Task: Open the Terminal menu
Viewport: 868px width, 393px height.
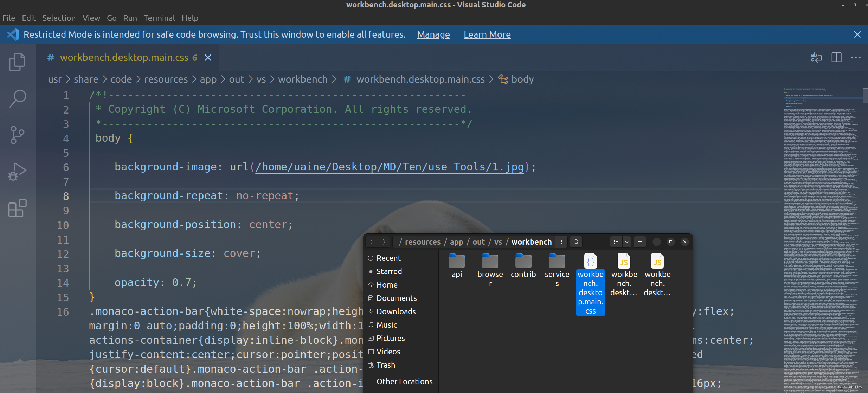Action: (x=159, y=18)
